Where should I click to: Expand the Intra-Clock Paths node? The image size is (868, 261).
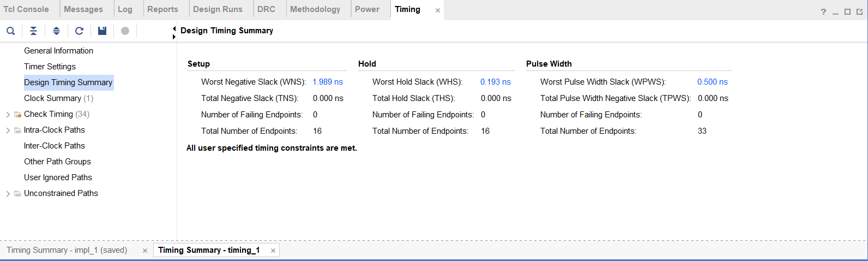pos(8,130)
